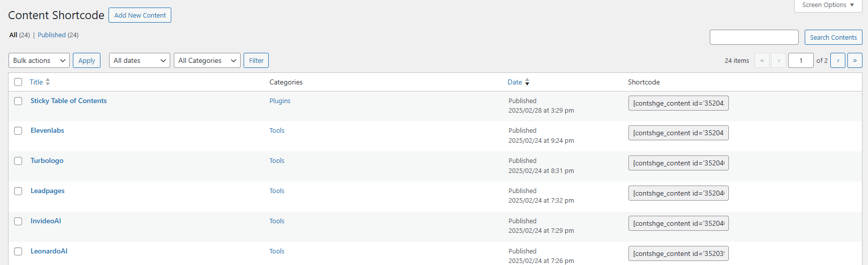Click the Plugins category link
Screen dimensions: 868x265
click(280, 101)
